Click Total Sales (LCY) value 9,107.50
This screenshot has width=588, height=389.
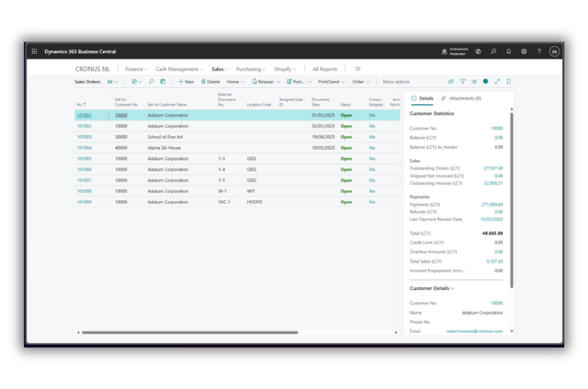point(494,262)
